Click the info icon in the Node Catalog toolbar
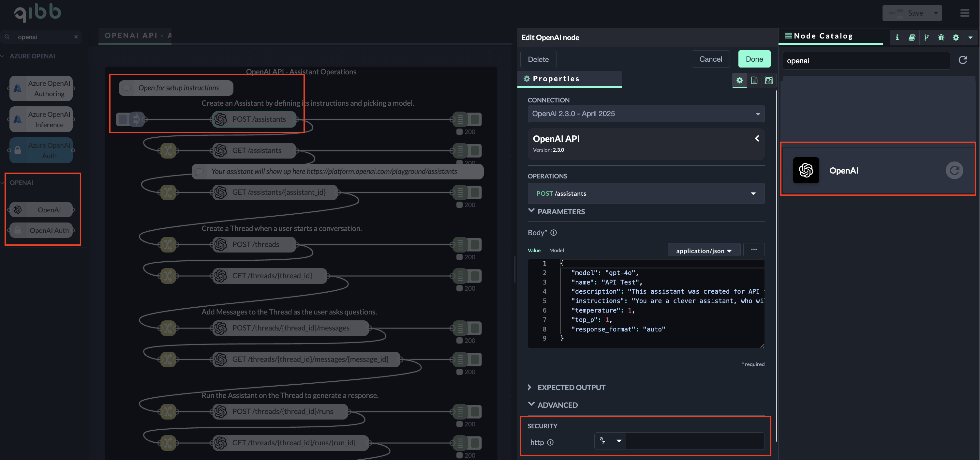 [x=897, y=37]
